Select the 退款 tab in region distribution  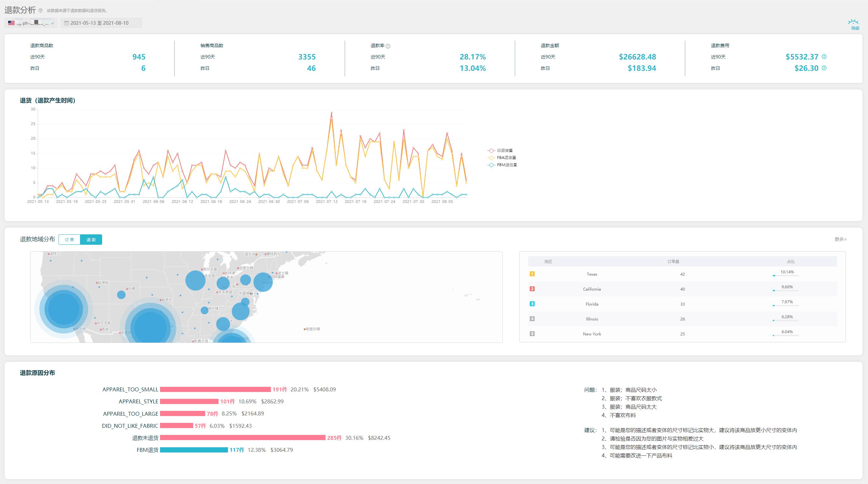click(91, 240)
